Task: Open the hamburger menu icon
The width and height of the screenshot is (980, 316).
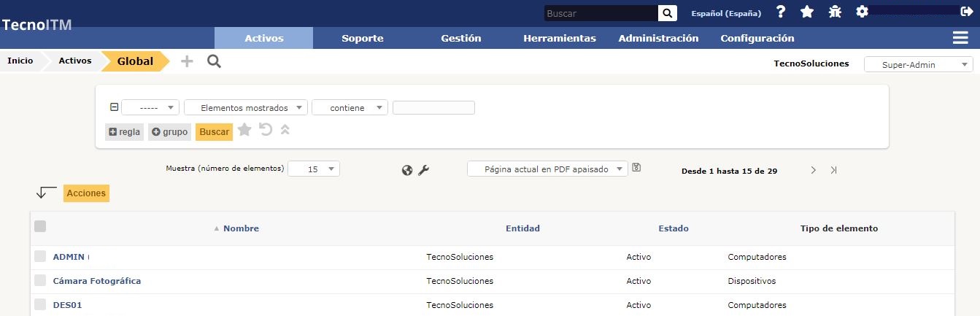Action: click(960, 38)
